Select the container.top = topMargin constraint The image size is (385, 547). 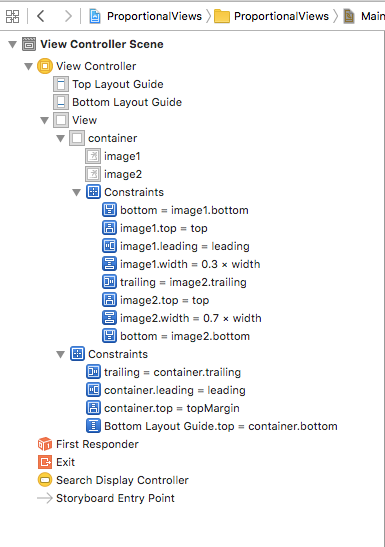(x=163, y=408)
